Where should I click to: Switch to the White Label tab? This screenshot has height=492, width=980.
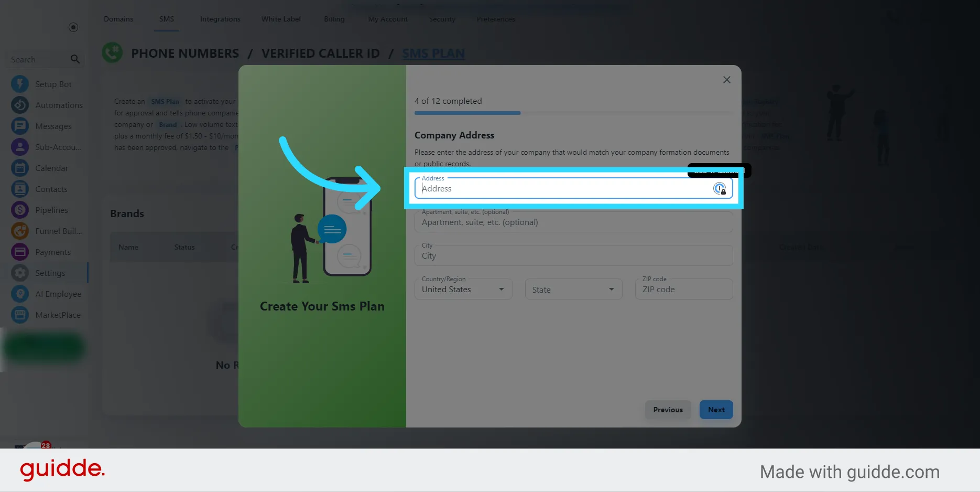(x=281, y=19)
